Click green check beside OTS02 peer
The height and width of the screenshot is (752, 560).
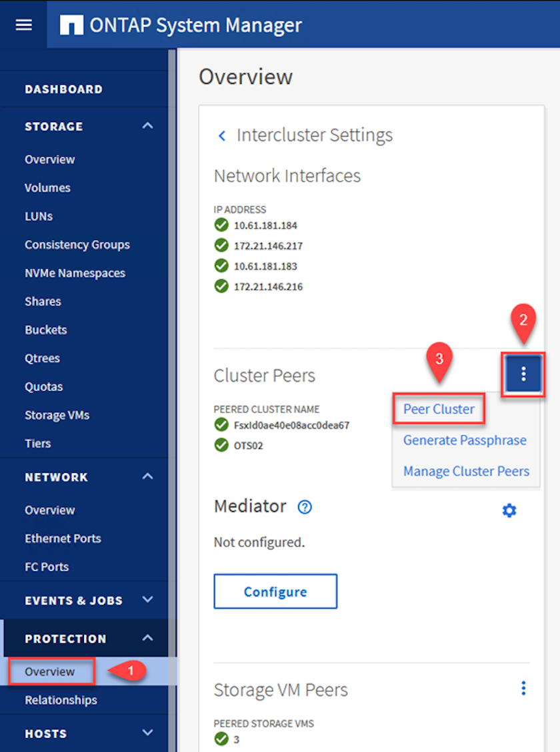click(x=221, y=445)
